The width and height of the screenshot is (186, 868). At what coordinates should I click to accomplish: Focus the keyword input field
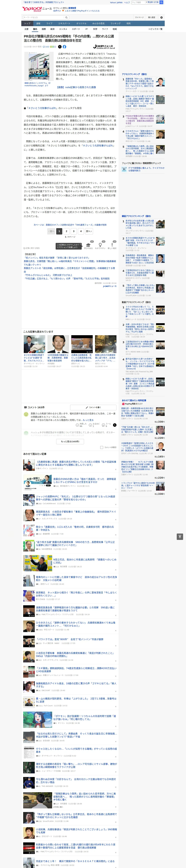click(44, 18)
